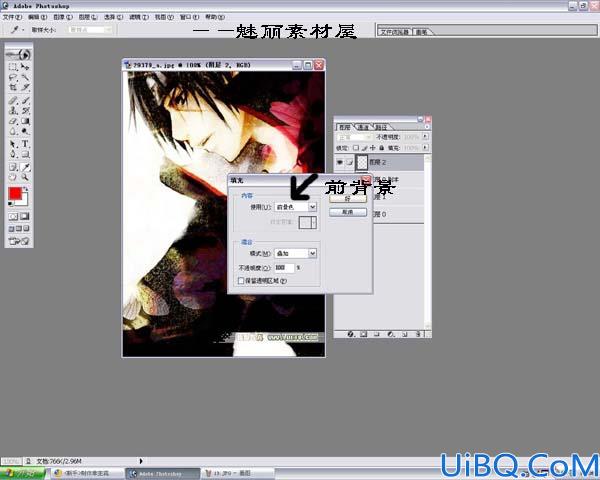
Task: Switch to Quick Mask mode
Action: coord(25,216)
